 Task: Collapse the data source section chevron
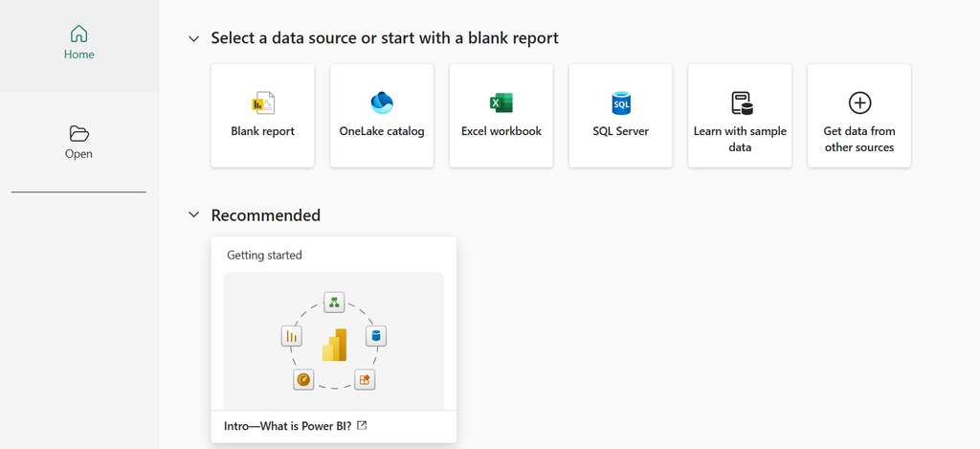[x=194, y=38]
